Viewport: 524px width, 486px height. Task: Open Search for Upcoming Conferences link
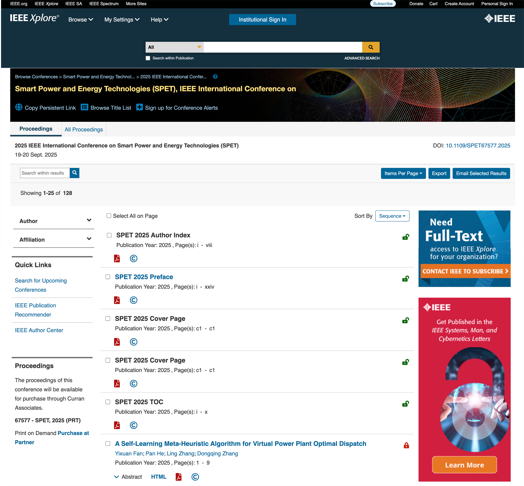click(41, 285)
